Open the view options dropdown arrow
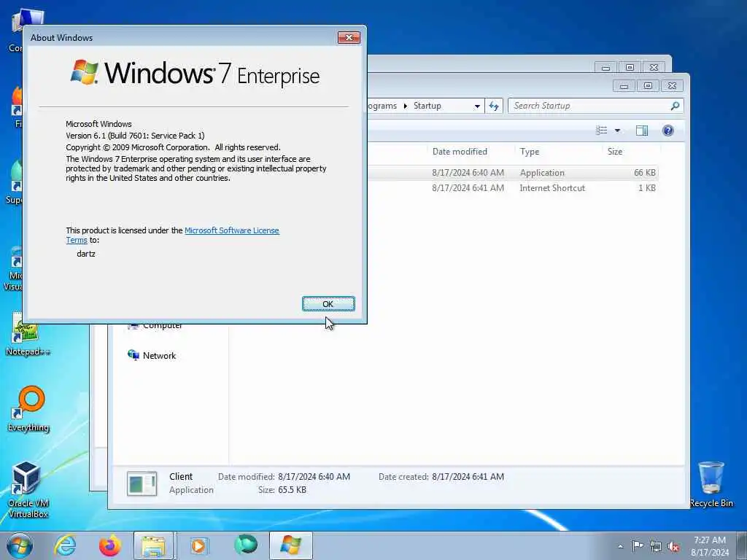The width and height of the screenshot is (747, 560). [617, 131]
